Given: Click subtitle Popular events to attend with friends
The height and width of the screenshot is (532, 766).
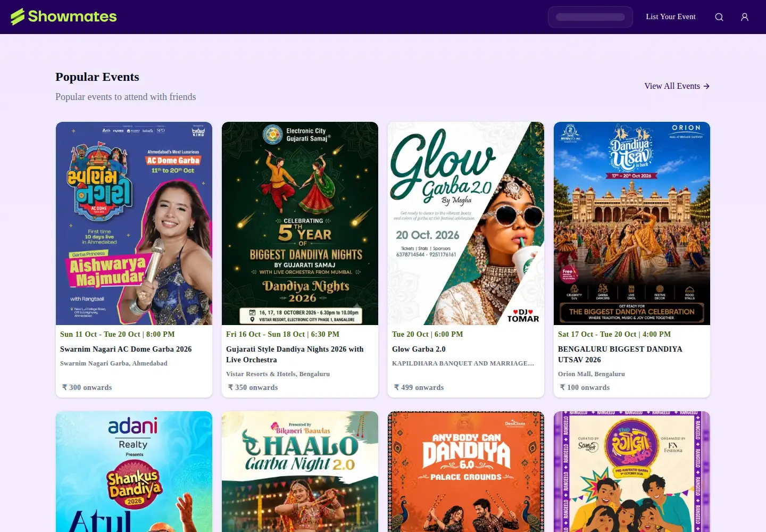Looking at the screenshot, I should click(x=126, y=97).
